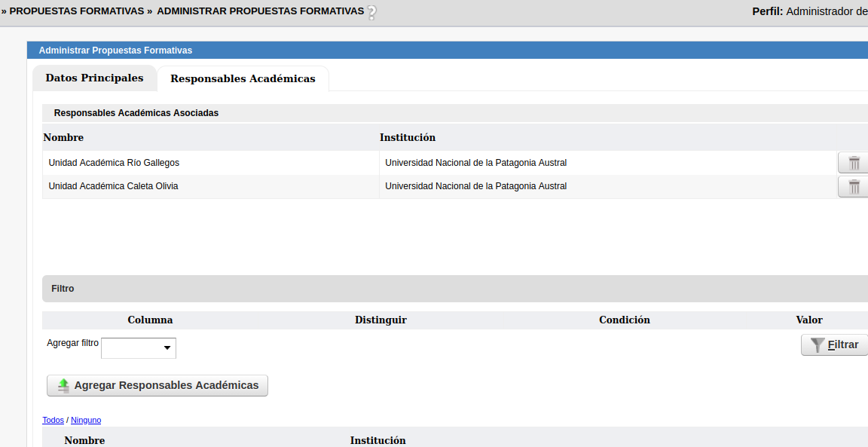Click the help question-mark icon
The image size is (868, 447).
(x=371, y=13)
